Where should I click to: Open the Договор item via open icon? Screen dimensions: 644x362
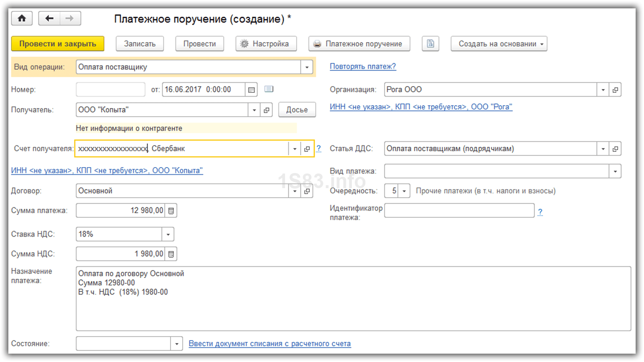(307, 191)
